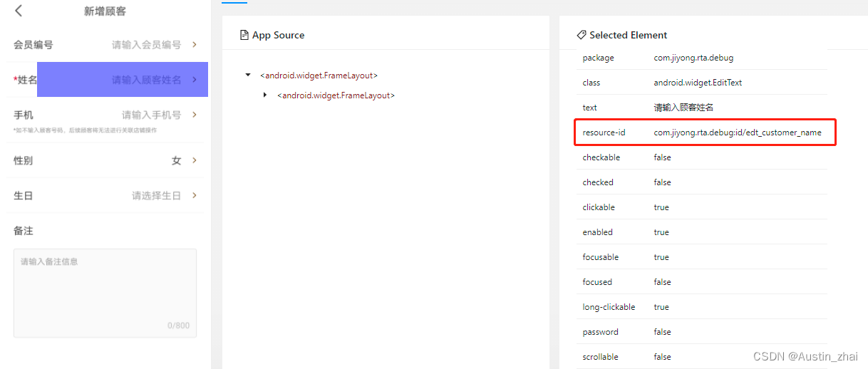The width and height of the screenshot is (868, 369).
Task: Open the 会员编号 row chevron
Action: tap(195, 44)
